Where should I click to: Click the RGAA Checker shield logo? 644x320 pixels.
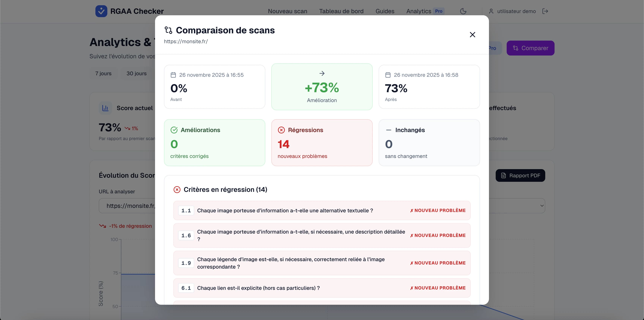[x=101, y=11]
